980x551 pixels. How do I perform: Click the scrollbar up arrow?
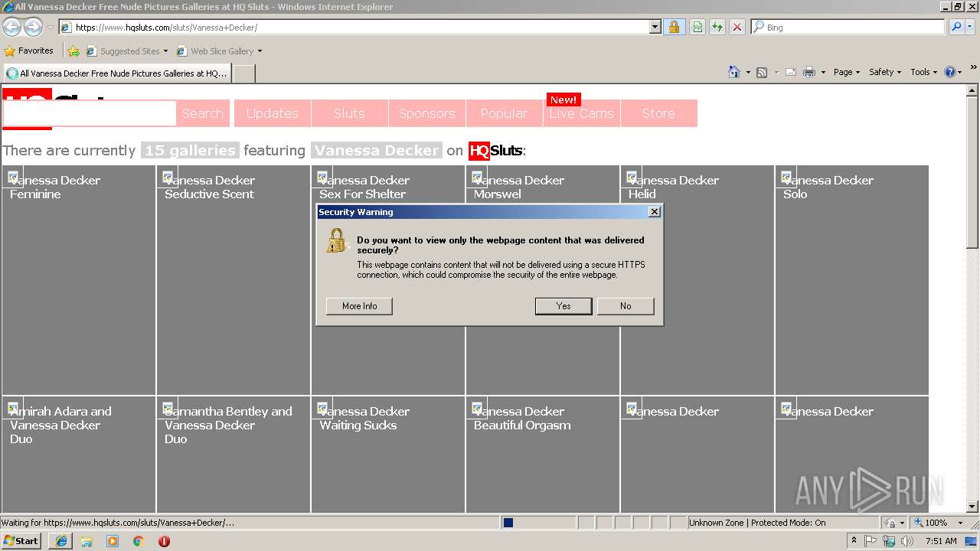(972, 90)
